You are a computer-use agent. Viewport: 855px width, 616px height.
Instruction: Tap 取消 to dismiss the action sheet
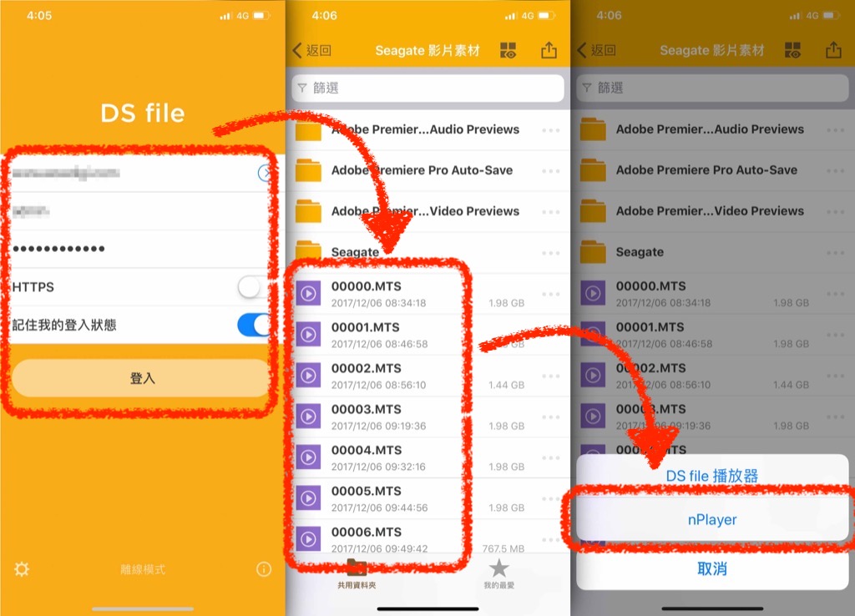coord(712,568)
